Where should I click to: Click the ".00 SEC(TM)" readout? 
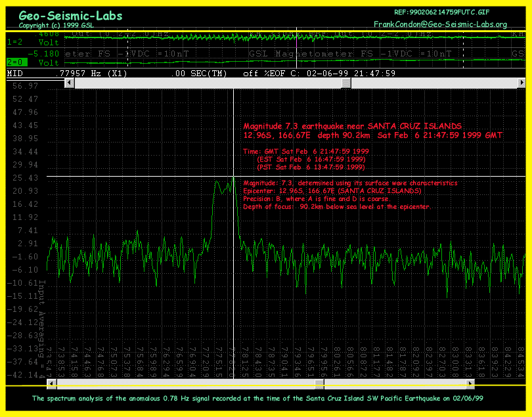pyautogui.click(x=199, y=74)
